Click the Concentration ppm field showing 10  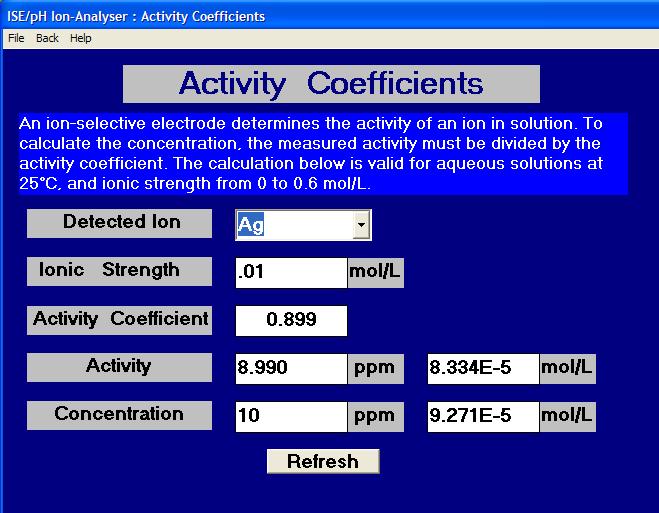tap(291, 416)
